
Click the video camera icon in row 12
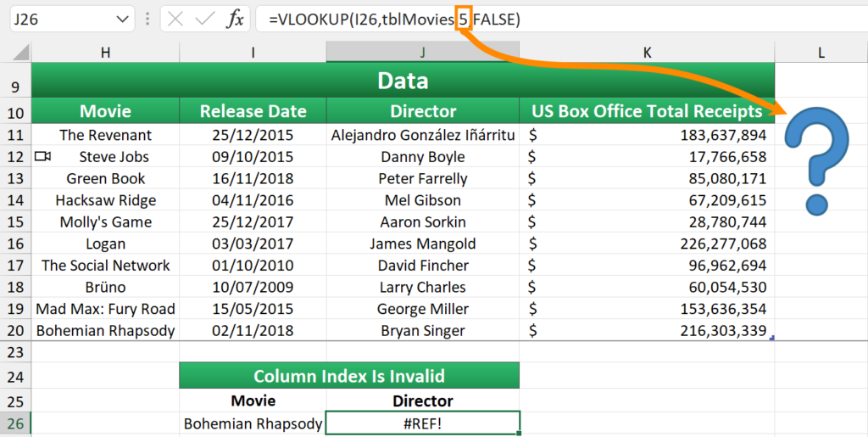pos(43,157)
